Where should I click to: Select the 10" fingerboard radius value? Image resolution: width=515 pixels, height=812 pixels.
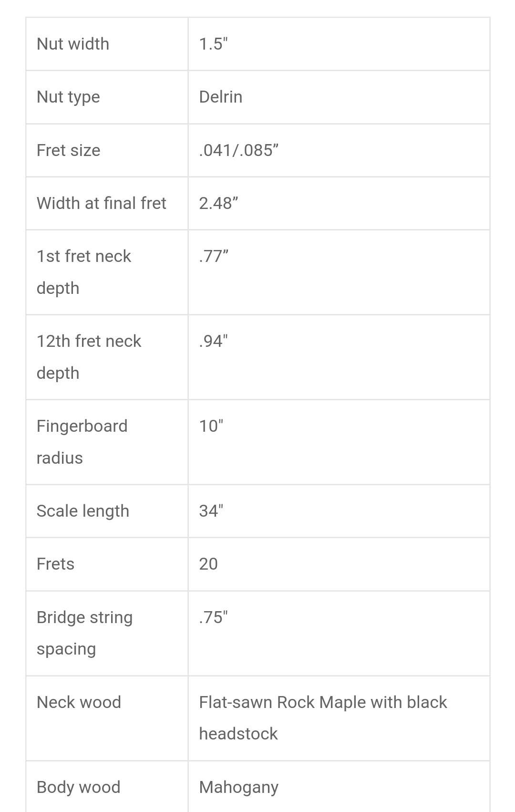point(211,426)
